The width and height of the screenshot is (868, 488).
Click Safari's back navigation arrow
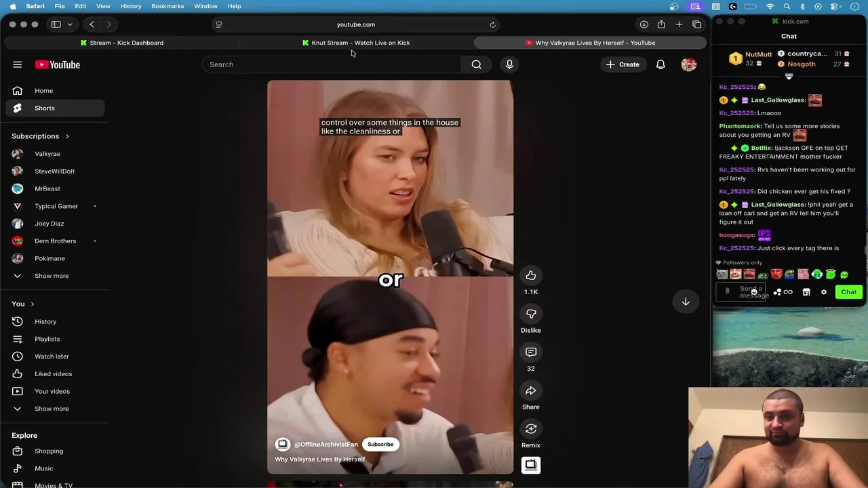[x=92, y=24]
